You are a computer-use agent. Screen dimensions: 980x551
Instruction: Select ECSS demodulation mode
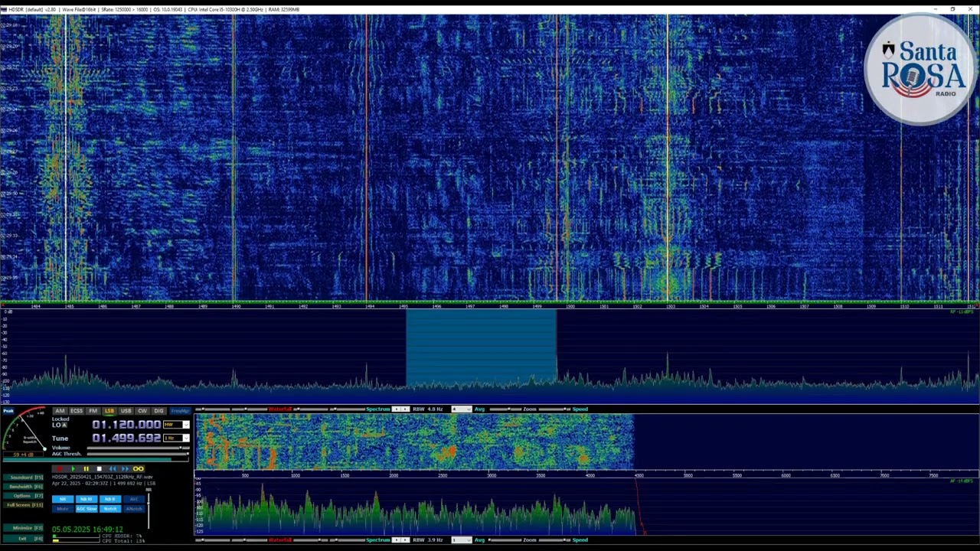77,411
